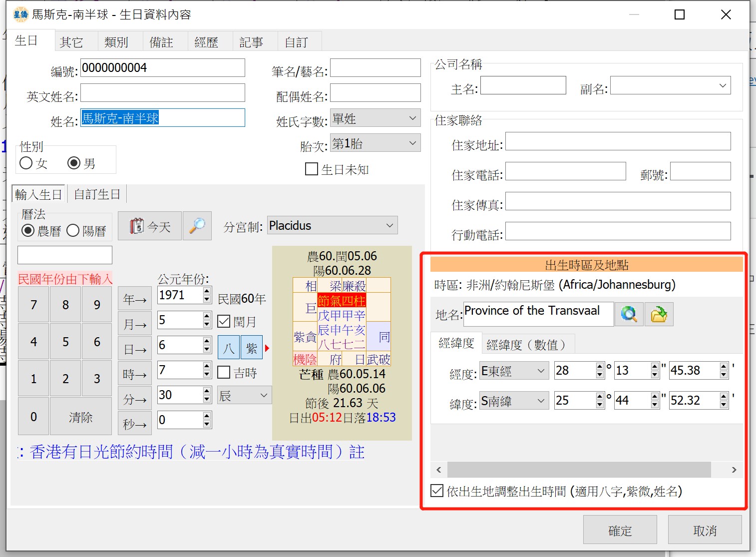Image resolution: width=756 pixels, height=557 pixels.
Task: Click the 年→ arrow button
Action: (134, 300)
